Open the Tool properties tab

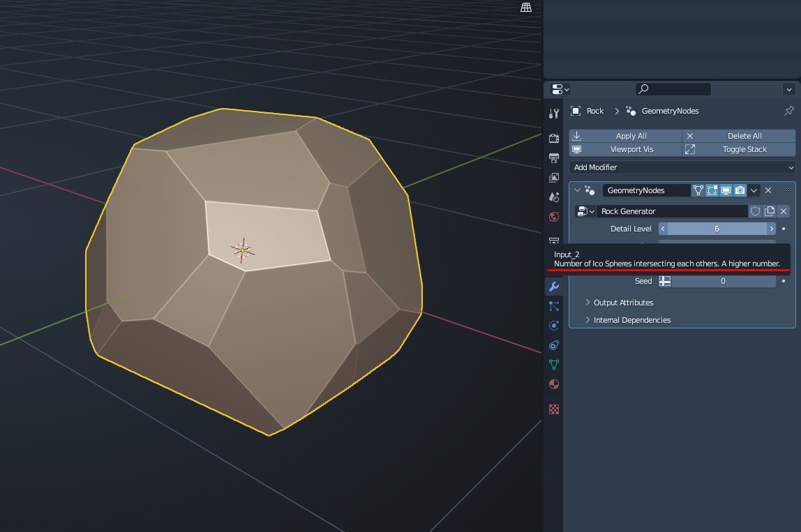pos(554,114)
